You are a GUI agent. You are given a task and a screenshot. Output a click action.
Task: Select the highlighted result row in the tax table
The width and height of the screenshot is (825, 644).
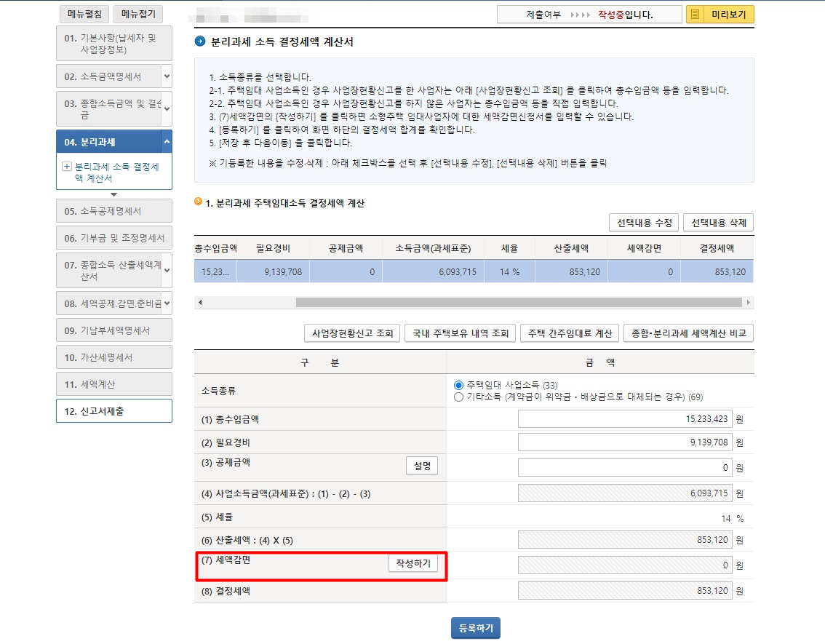click(437, 271)
